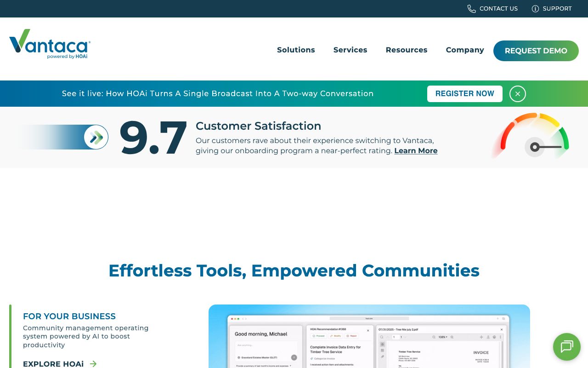Image resolution: width=588 pixels, height=368 pixels.
Task: Click the Request Demo button
Action: point(536,51)
